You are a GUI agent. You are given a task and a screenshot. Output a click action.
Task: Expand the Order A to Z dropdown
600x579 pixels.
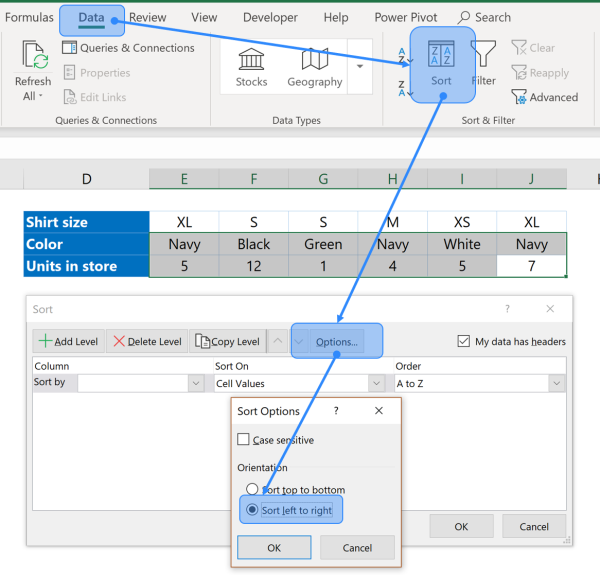pyautogui.click(x=555, y=383)
